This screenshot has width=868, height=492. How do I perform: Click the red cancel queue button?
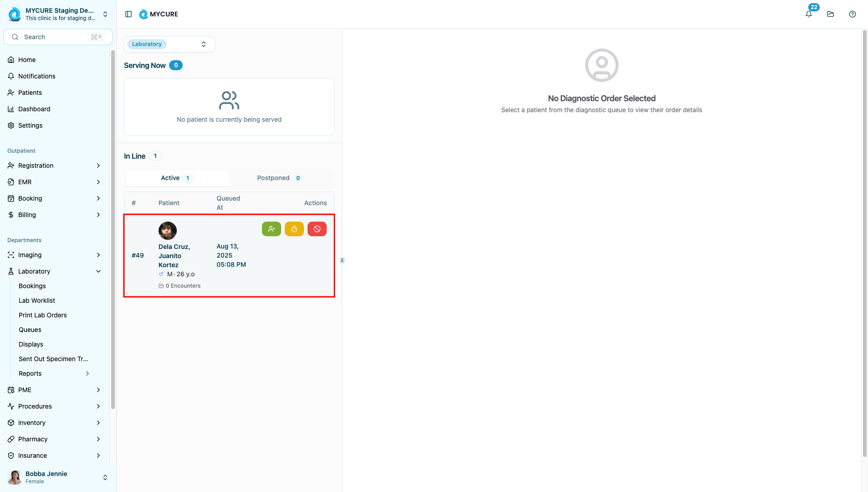pyautogui.click(x=317, y=229)
